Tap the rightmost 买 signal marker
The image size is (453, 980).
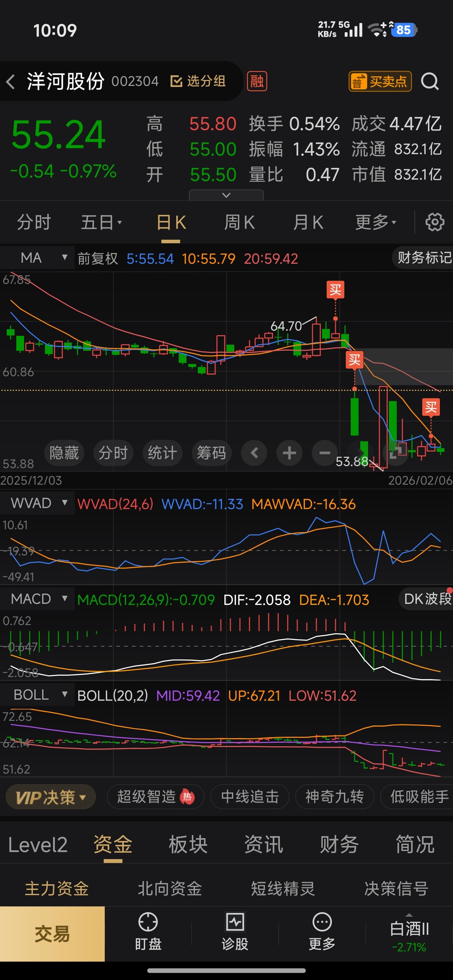click(431, 407)
